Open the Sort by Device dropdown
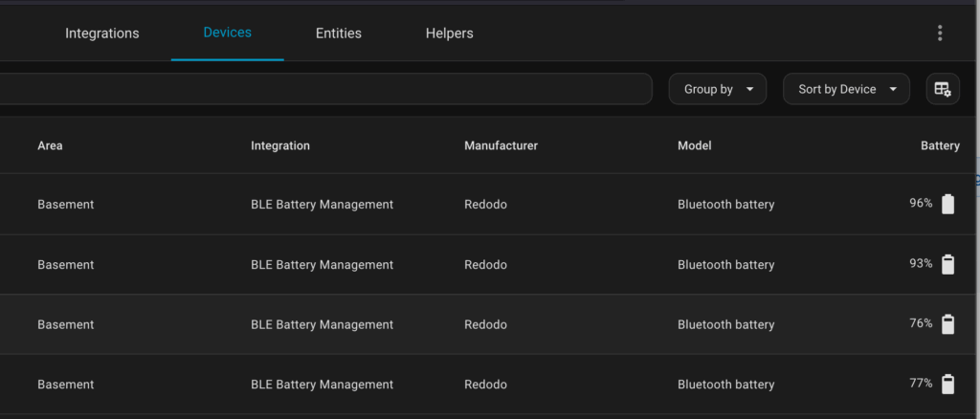This screenshot has width=980, height=419. [x=846, y=89]
